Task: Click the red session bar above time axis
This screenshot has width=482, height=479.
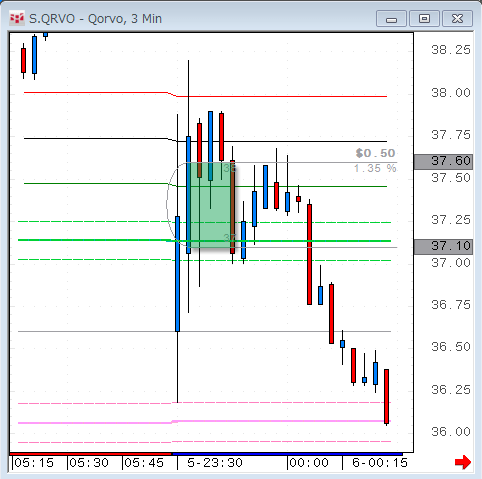Action: coord(91,454)
